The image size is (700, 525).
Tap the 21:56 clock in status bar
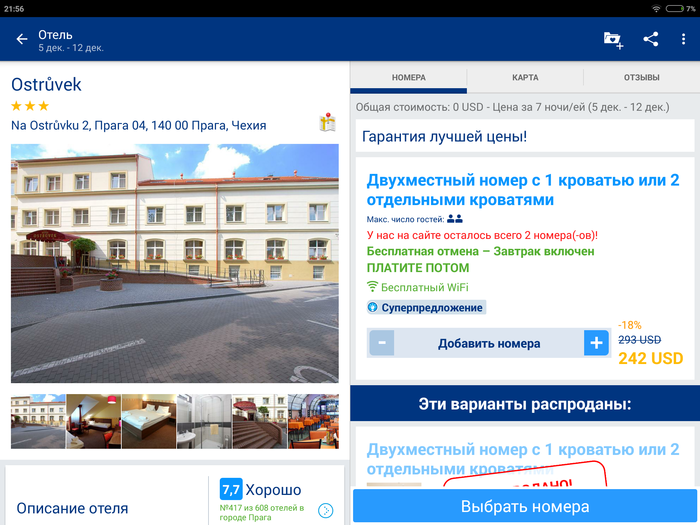[x=14, y=8]
